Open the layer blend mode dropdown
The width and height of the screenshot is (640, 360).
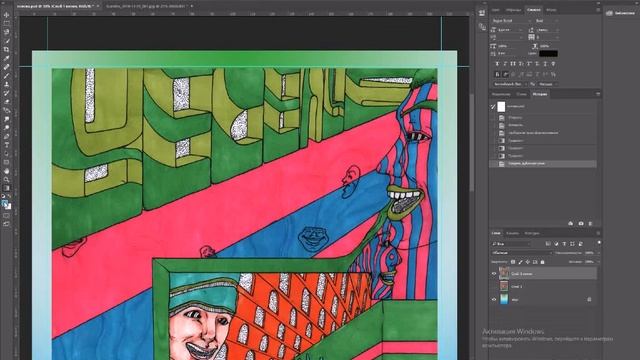[521, 253]
